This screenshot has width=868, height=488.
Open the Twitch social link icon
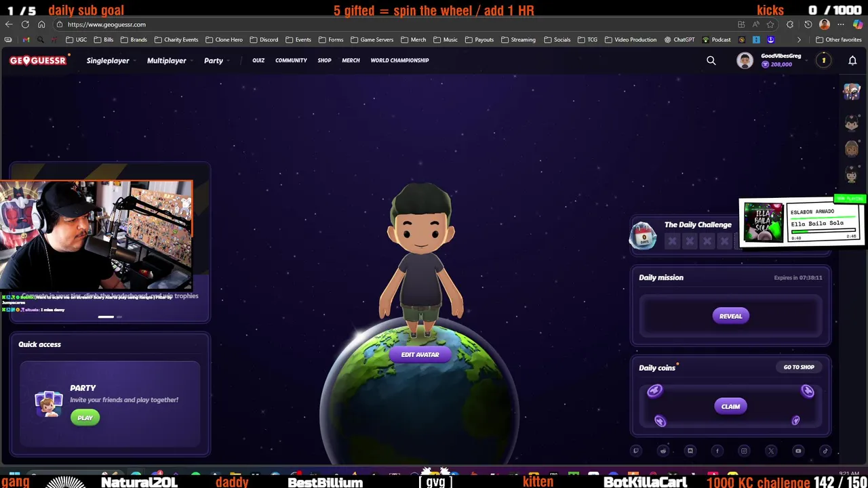(x=636, y=451)
